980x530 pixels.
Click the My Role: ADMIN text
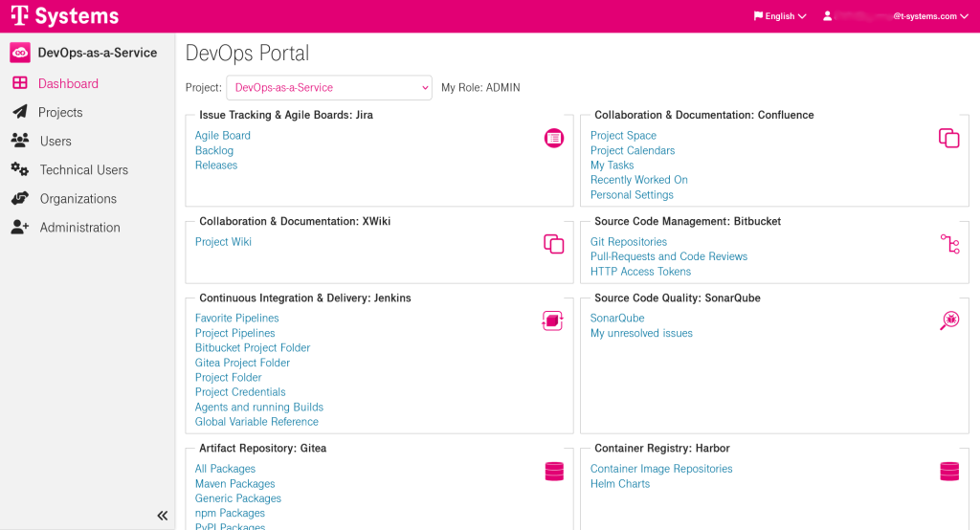pyautogui.click(x=480, y=87)
